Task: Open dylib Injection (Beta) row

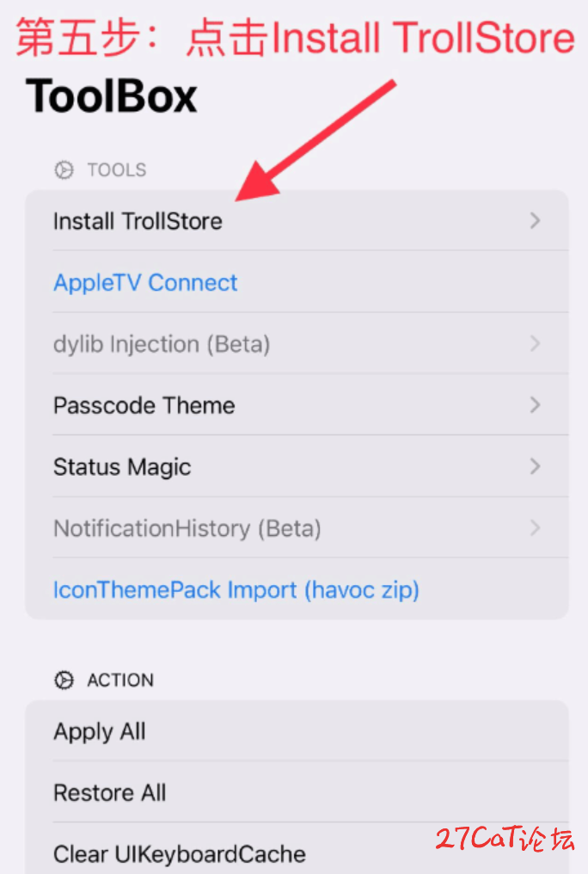Action: [297, 343]
